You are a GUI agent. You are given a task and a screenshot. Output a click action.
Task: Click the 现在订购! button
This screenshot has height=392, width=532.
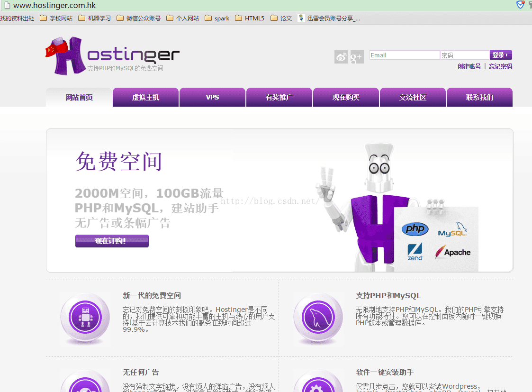112,241
